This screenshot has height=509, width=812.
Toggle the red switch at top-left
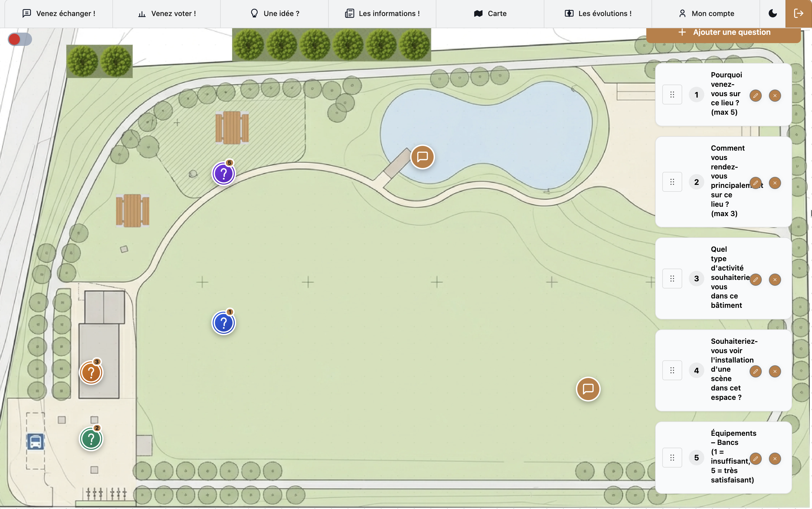point(20,40)
